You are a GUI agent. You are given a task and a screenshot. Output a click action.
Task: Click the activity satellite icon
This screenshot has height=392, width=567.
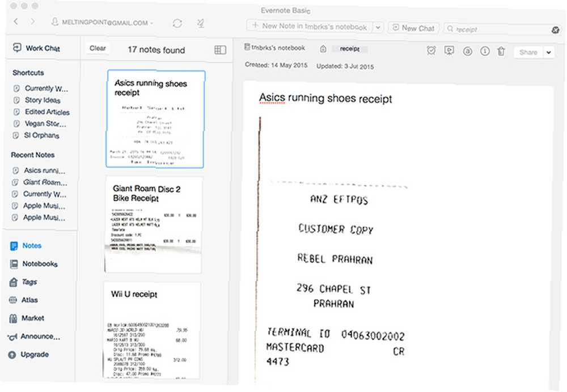[201, 23]
